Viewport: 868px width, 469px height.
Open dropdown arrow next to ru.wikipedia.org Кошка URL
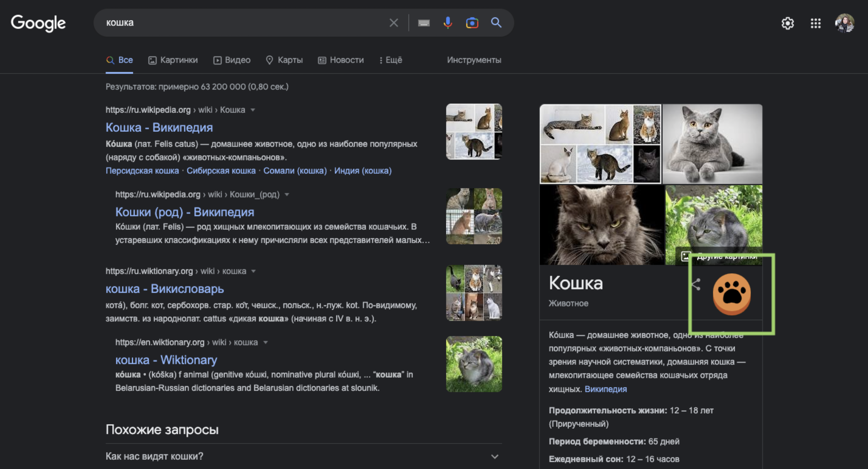[253, 110]
